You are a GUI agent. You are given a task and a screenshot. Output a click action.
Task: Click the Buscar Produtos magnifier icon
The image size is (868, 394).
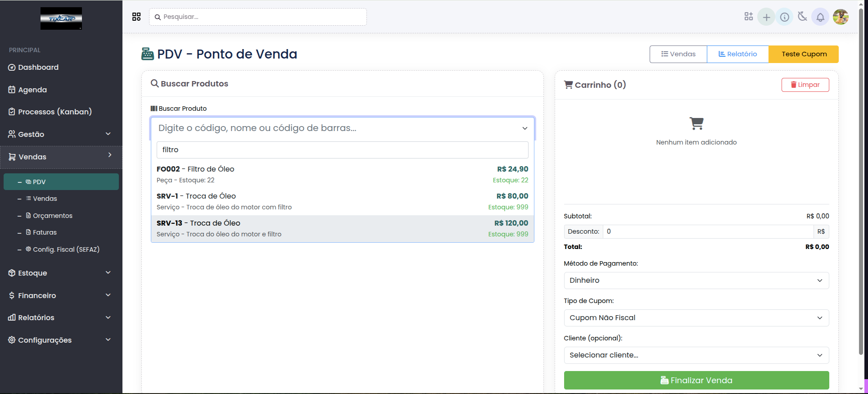pos(155,83)
